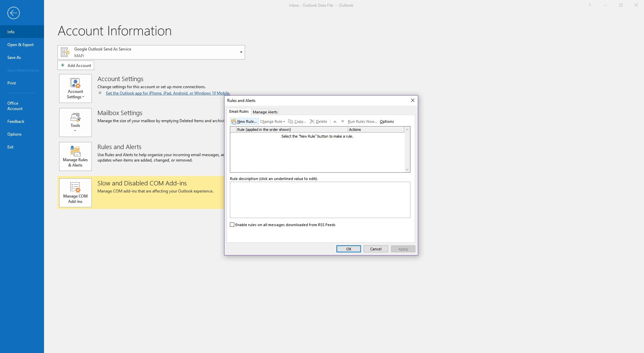Move rule up arrow icon
The width and height of the screenshot is (644, 353).
335,121
